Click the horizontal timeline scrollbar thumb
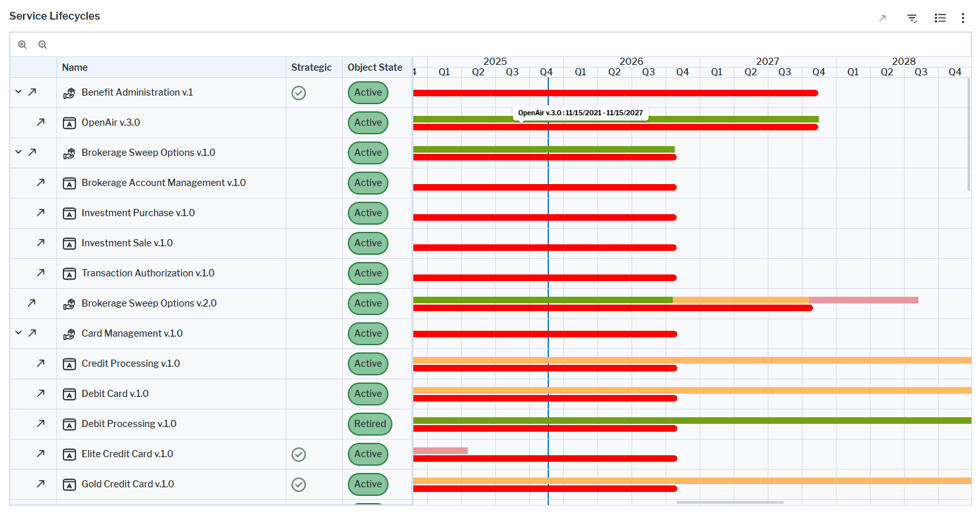 pos(730,502)
